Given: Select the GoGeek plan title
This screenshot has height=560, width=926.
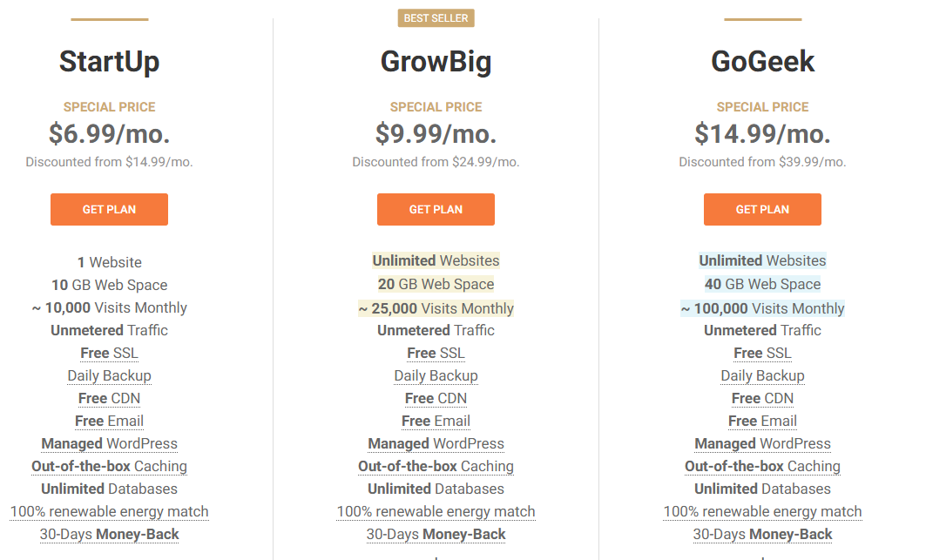Looking at the screenshot, I should pos(762,62).
